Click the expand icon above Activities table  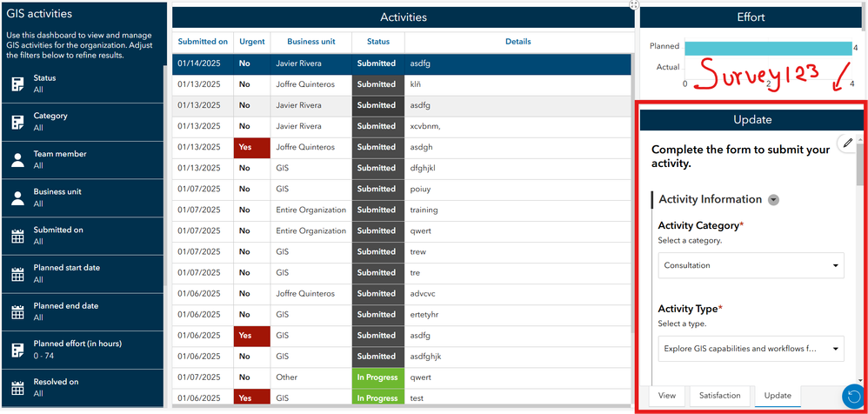[x=634, y=4]
